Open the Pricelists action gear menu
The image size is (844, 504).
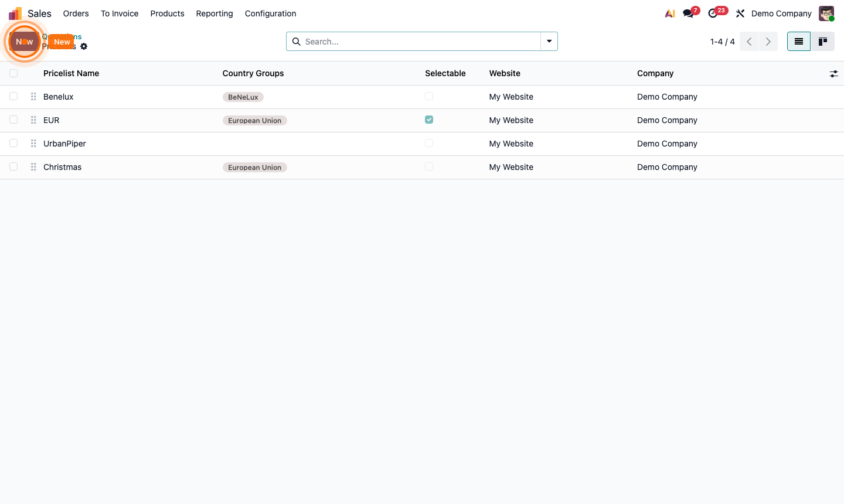84,46
